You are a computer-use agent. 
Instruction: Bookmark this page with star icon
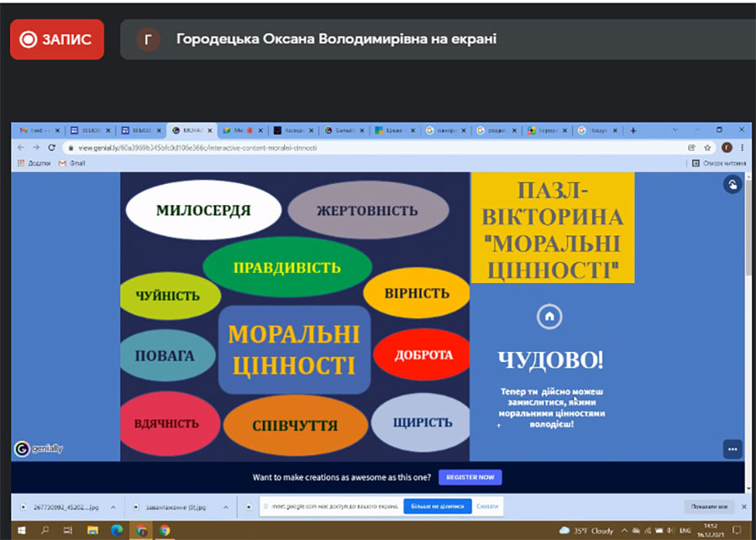(707, 148)
